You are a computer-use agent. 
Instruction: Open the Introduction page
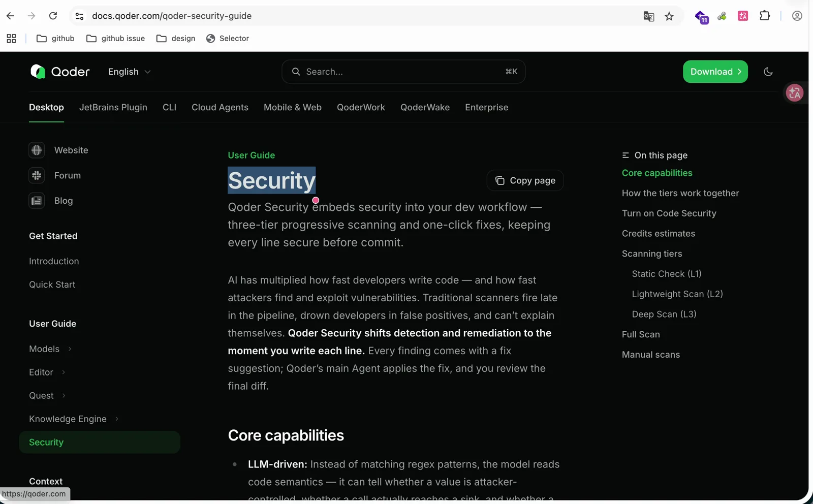pos(54,261)
